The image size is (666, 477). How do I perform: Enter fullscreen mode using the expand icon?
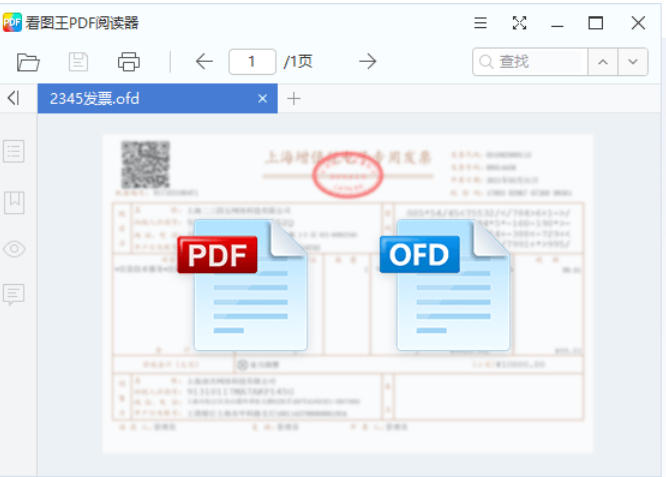pos(519,23)
